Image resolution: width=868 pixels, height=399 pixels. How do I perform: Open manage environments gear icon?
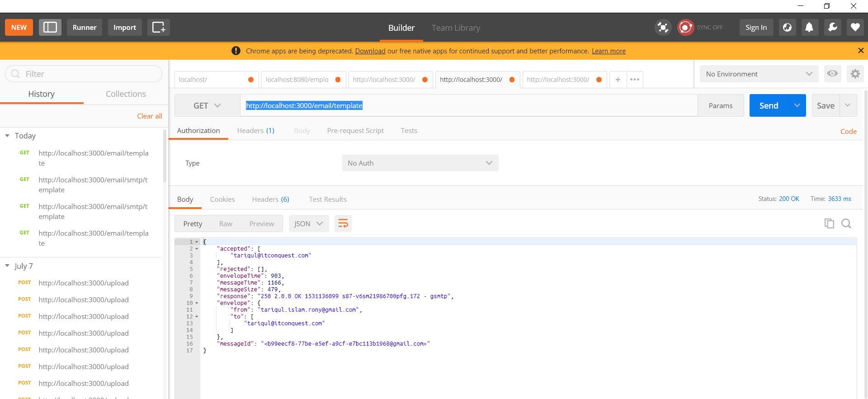(x=855, y=73)
